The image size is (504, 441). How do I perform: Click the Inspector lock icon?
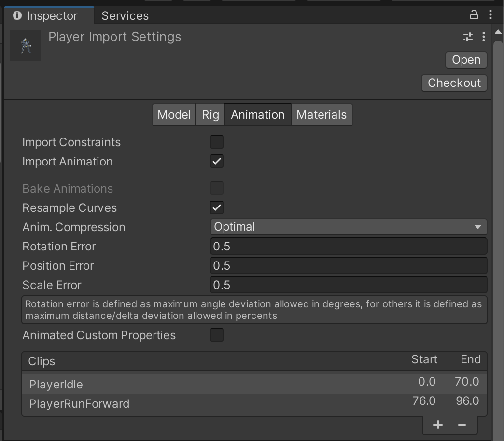click(x=474, y=15)
